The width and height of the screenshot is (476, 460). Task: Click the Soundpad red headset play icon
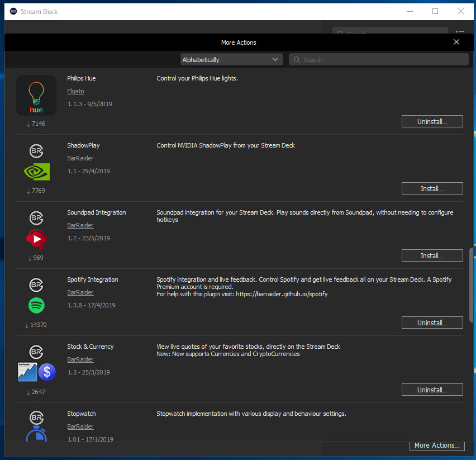click(x=36, y=239)
